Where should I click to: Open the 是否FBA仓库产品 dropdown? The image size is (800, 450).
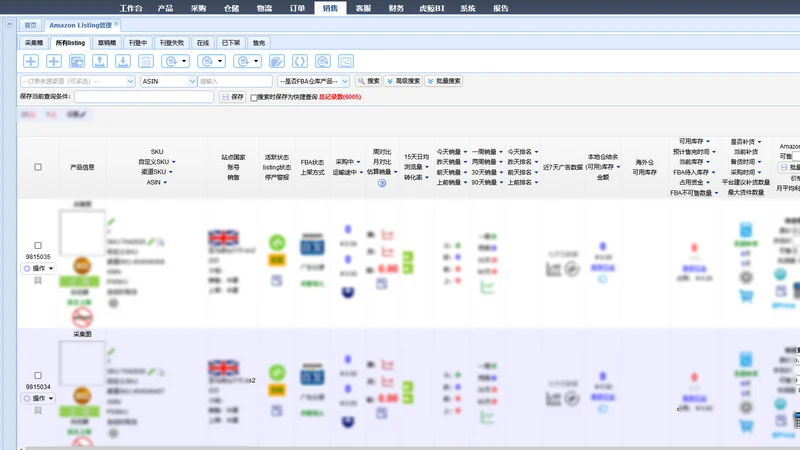click(x=314, y=81)
